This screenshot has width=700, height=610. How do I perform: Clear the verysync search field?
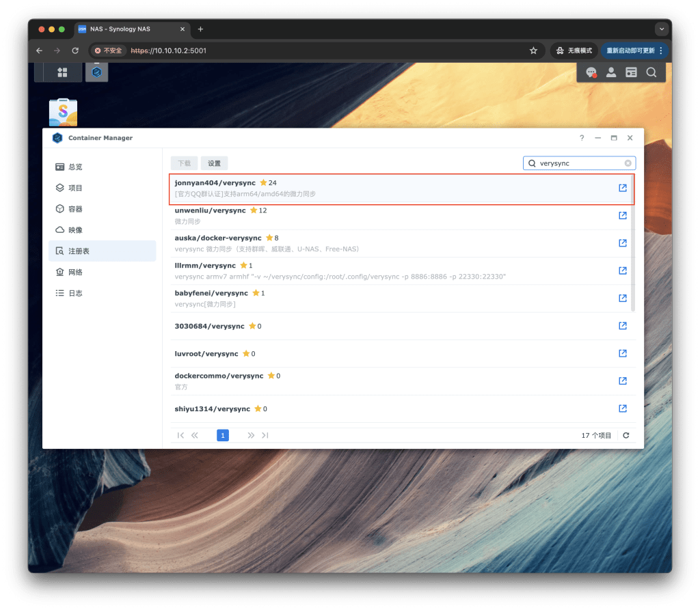[x=628, y=163]
